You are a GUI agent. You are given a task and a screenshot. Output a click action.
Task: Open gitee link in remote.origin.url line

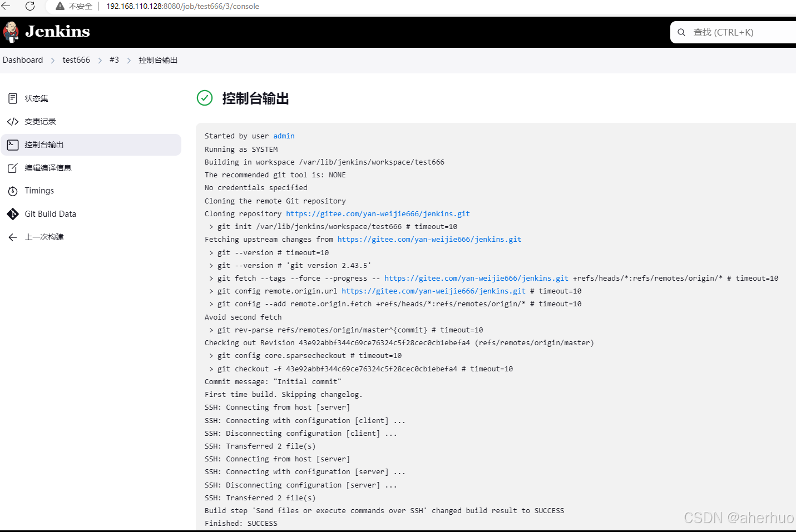pos(433,291)
